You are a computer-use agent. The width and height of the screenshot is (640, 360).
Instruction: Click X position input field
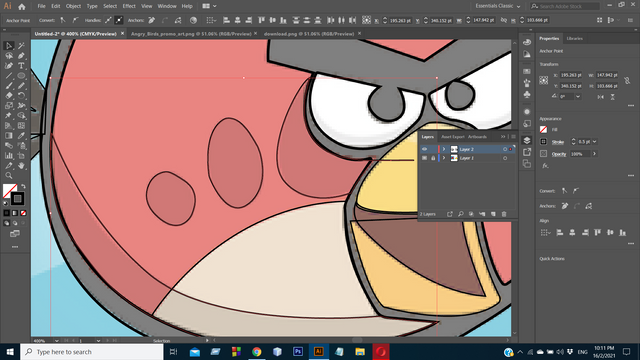[571, 75]
